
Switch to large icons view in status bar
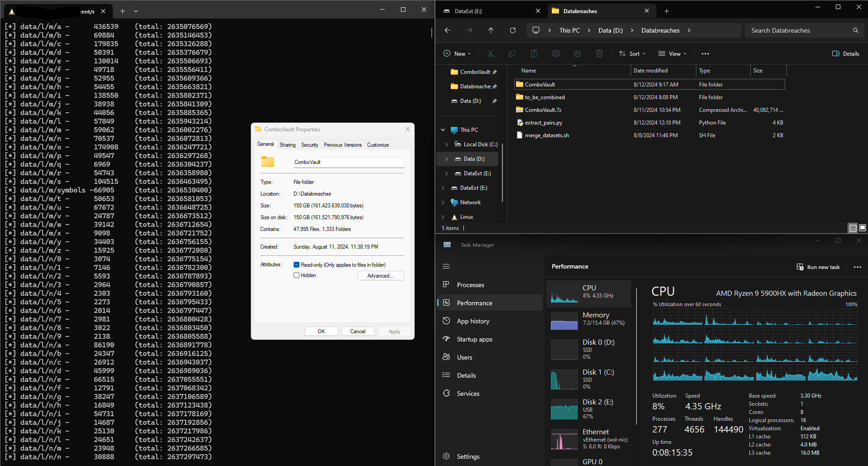[863, 228]
